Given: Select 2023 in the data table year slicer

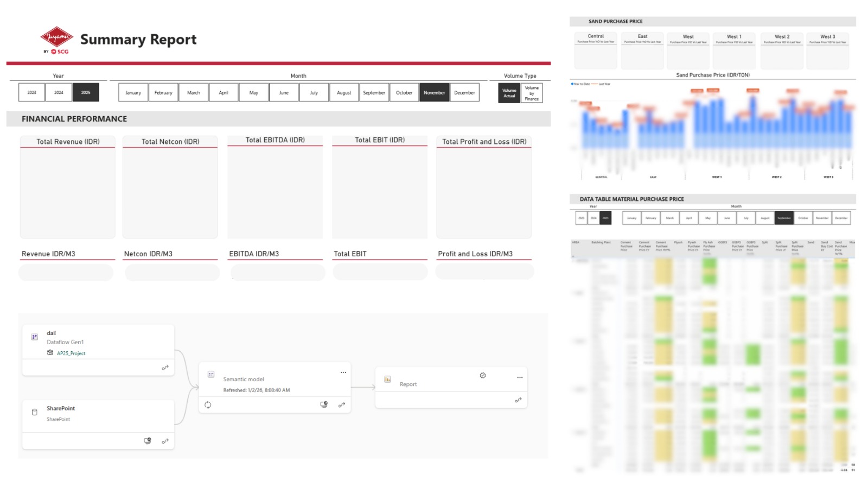Looking at the screenshot, I should [581, 218].
